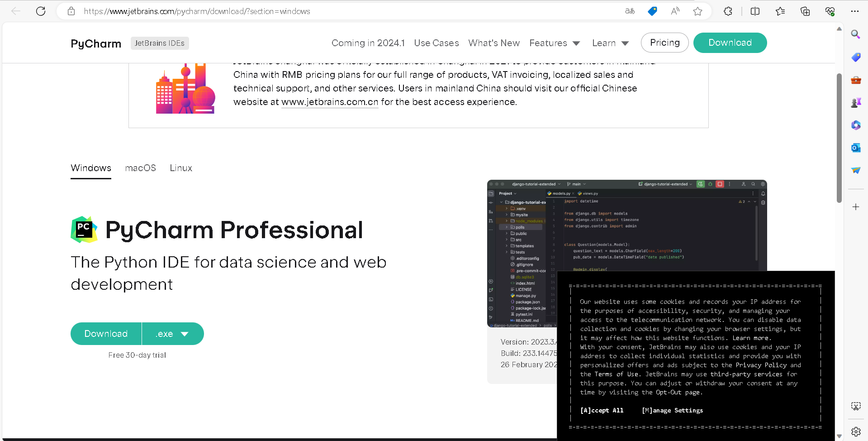Viewport: 868px width, 441px height.
Task: Open the Collections icon in toolbar
Action: pyautogui.click(x=805, y=11)
